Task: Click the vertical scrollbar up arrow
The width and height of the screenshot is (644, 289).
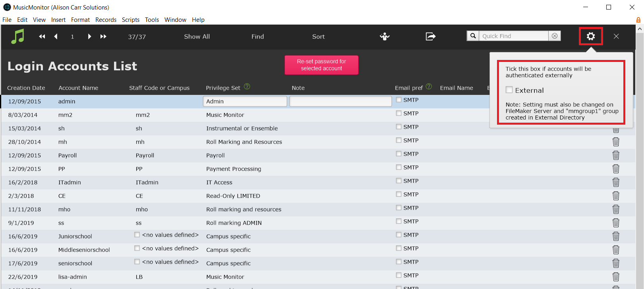Action: pyautogui.click(x=640, y=29)
